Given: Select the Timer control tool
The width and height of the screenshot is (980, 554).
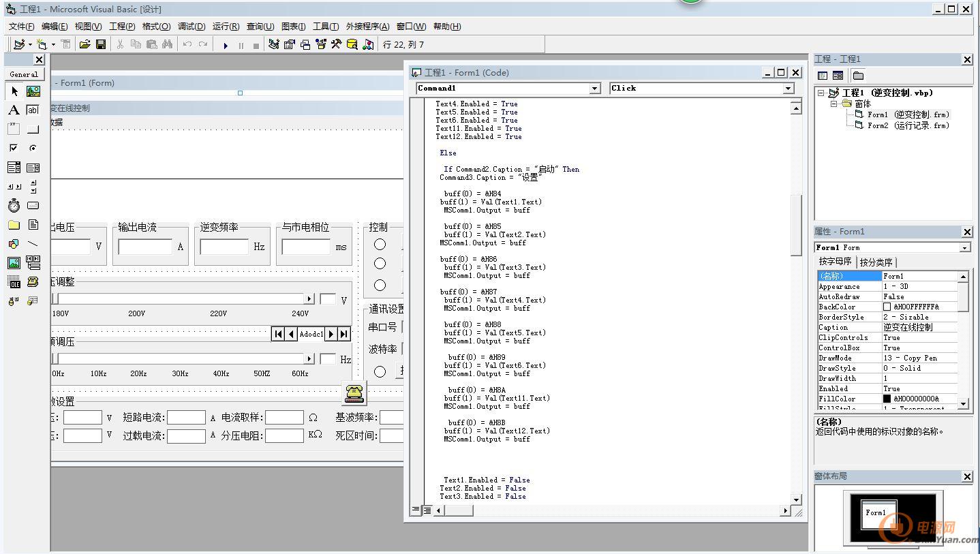Looking at the screenshot, I should [x=14, y=205].
